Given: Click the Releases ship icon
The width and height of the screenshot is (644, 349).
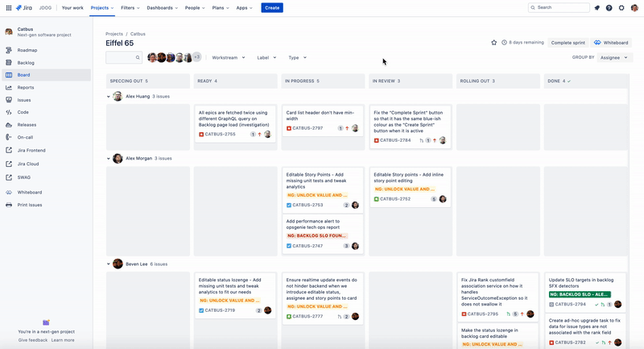Looking at the screenshot, I should pyautogui.click(x=9, y=125).
